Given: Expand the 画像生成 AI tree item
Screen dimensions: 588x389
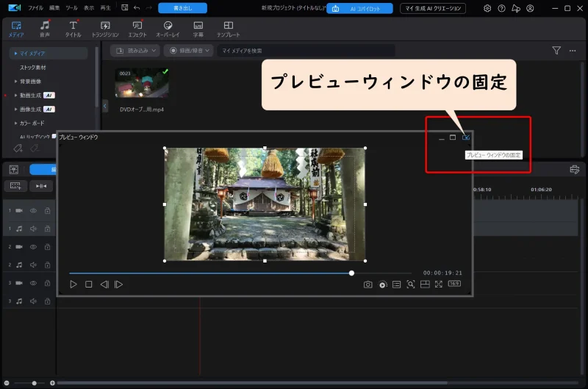Looking at the screenshot, I should pos(15,109).
